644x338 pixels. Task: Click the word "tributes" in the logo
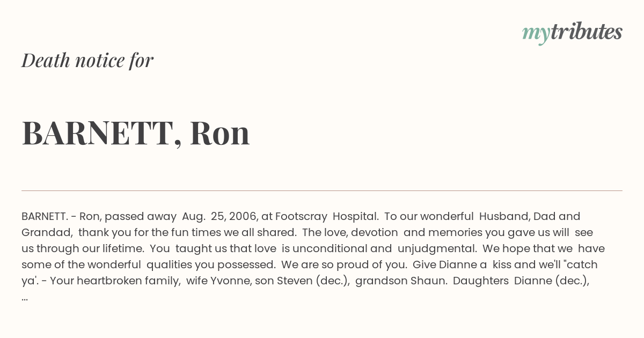point(586,32)
